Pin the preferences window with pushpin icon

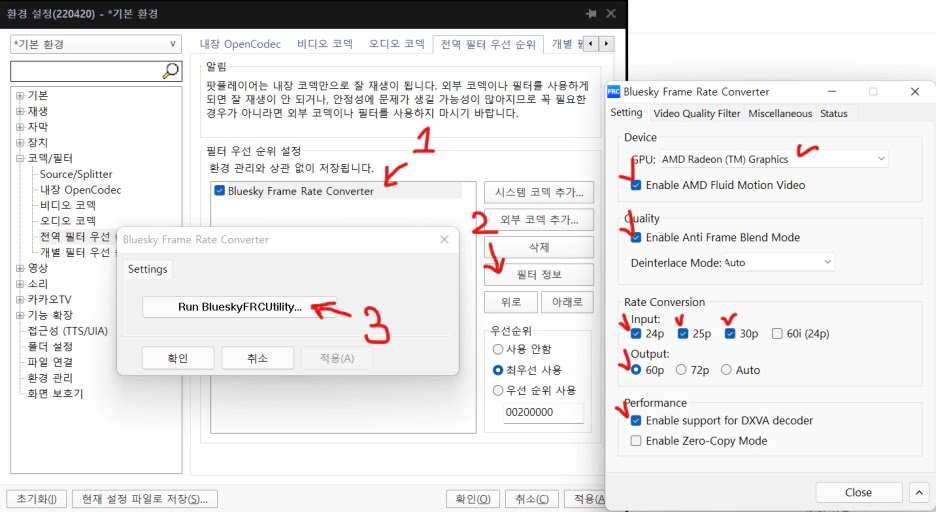pos(590,13)
